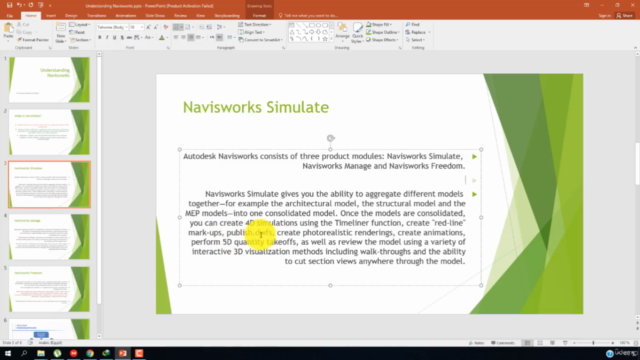Open the Change Case dropdown
Image resolution: width=640 pixels, height=360 pixels.
tap(149, 38)
